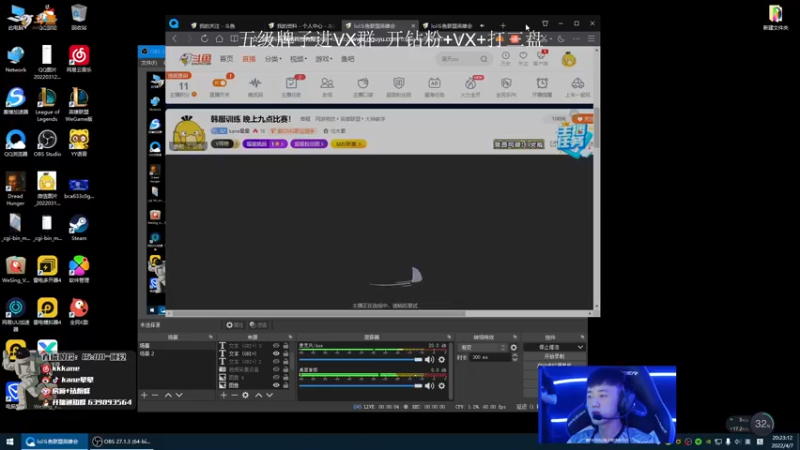The image size is (800, 450).
Task: Open the 文件(F) menu in OBS
Action: pos(149,63)
